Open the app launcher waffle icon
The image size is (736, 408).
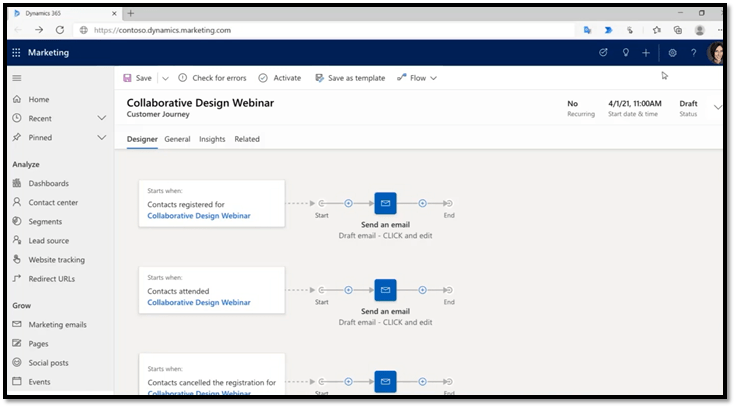(x=16, y=53)
